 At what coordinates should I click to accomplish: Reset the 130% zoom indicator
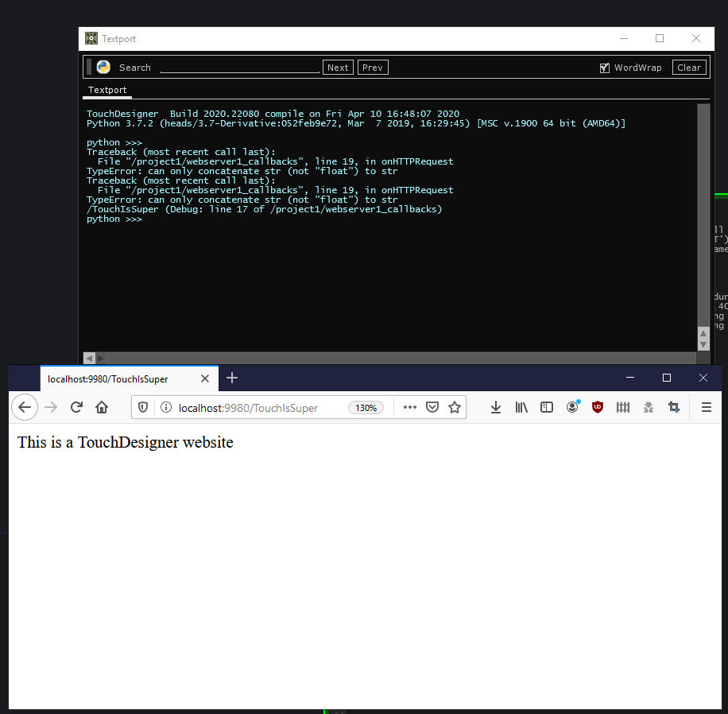click(366, 408)
